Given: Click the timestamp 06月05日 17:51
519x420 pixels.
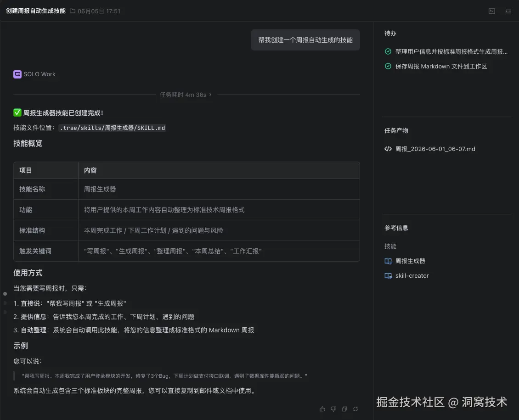Looking at the screenshot, I should [x=99, y=11].
